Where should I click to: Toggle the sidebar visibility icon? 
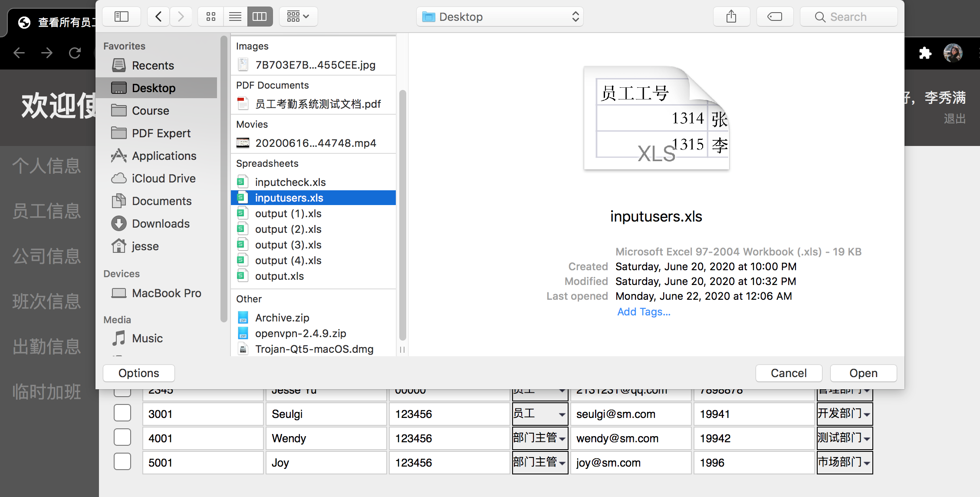(122, 17)
